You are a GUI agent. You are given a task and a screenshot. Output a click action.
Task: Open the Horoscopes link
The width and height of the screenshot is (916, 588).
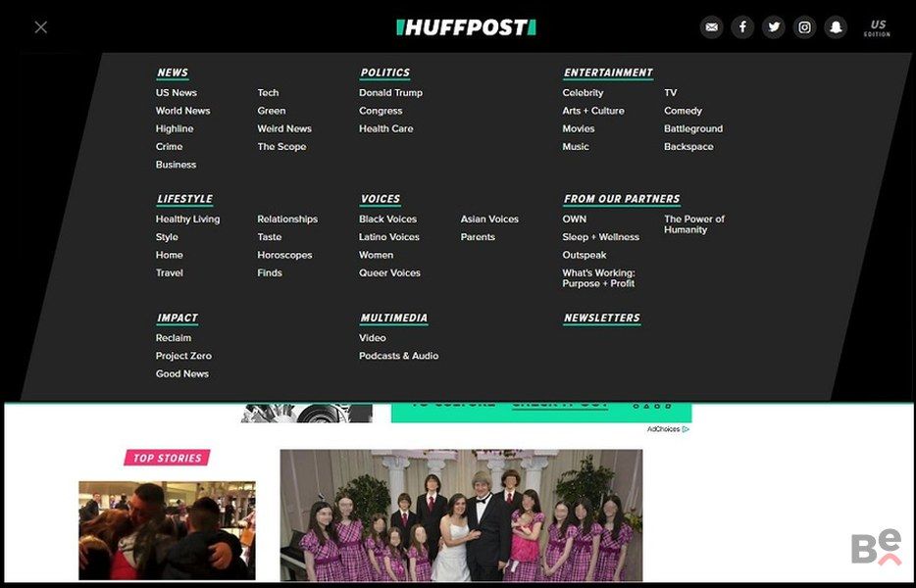(284, 255)
